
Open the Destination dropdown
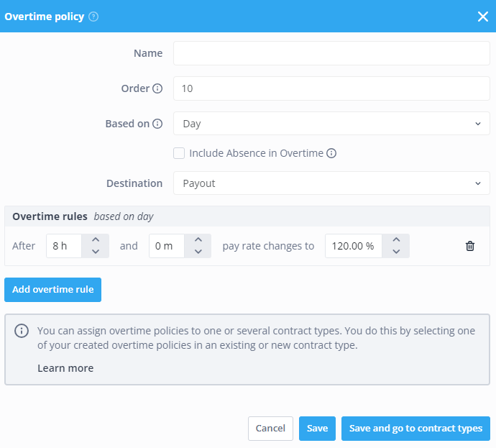[x=331, y=183]
